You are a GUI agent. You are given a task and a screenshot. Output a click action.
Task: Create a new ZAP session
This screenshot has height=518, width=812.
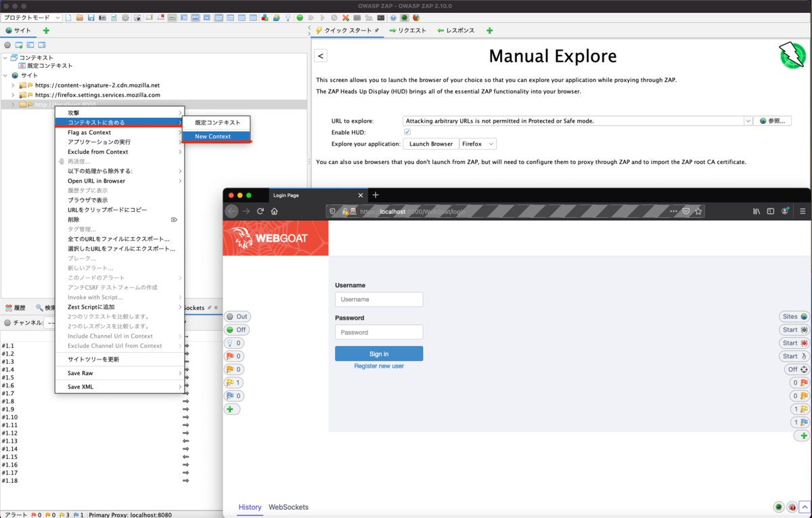[68, 17]
